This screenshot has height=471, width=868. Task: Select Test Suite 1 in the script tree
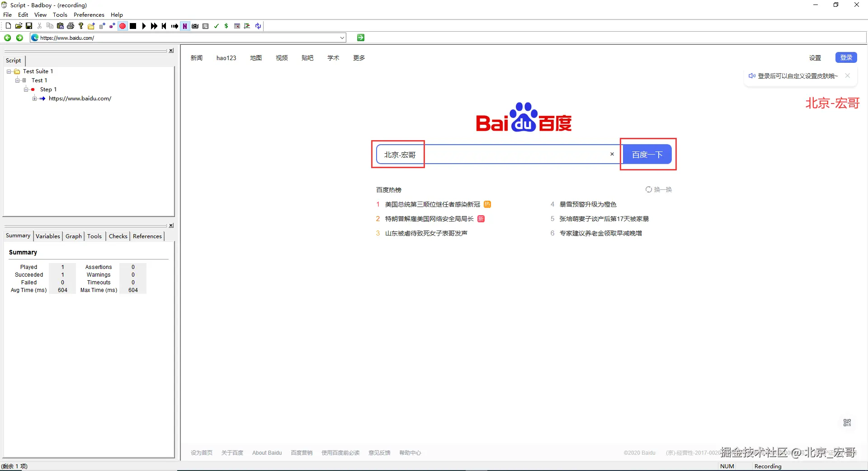[38, 71]
